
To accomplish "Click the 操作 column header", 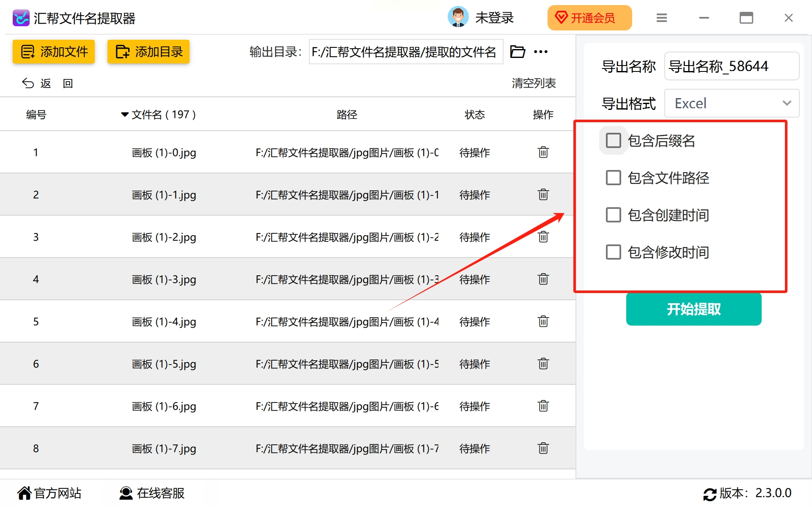I will click(x=543, y=115).
